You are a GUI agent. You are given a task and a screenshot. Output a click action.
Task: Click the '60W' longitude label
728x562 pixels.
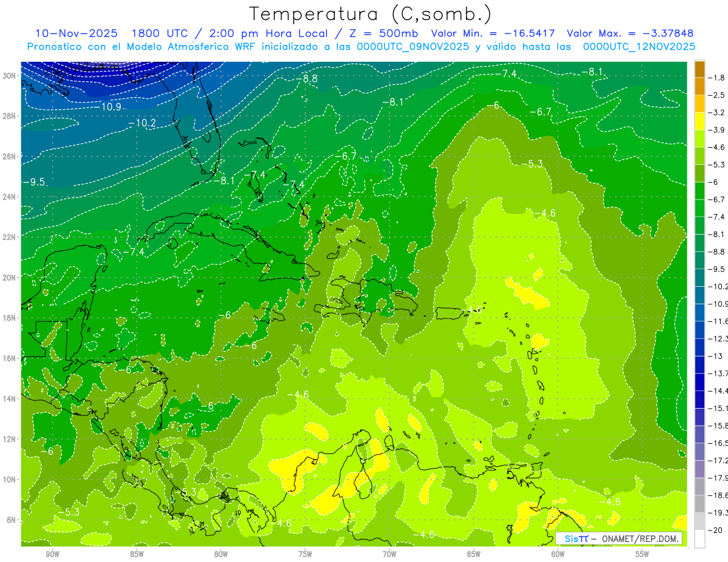558,555
